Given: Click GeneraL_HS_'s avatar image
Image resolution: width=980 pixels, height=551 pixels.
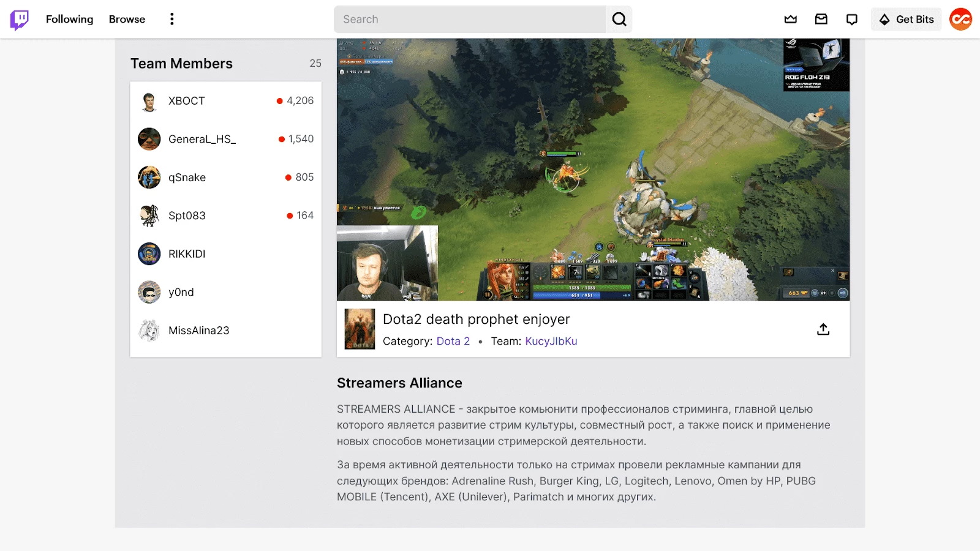Looking at the screenshot, I should pos(149,139).
